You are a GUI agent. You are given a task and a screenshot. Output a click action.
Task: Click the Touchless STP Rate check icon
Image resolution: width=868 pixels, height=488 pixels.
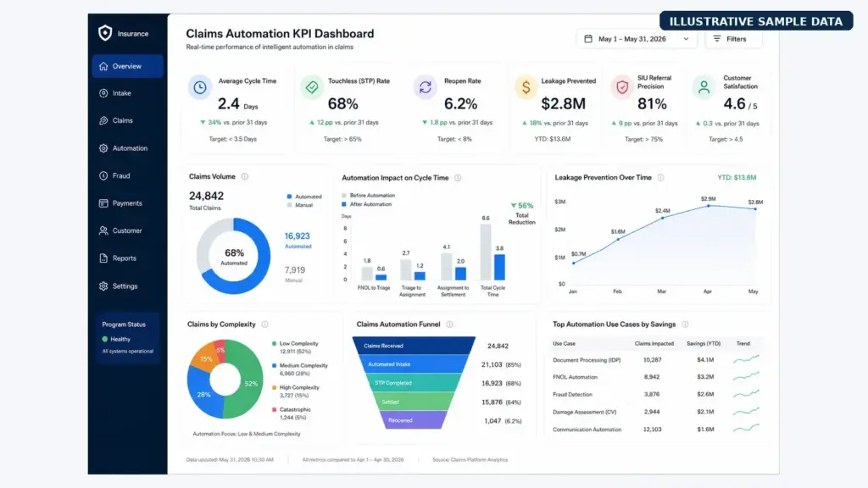pos(312,87)
